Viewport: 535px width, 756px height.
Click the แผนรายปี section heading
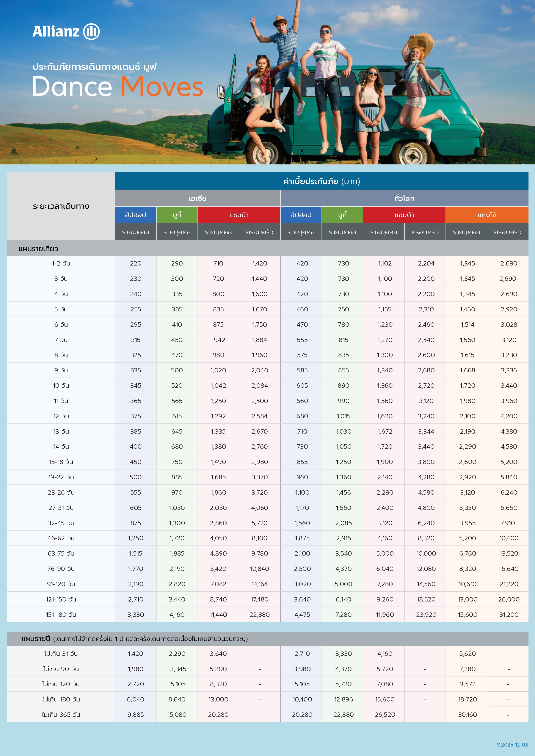[x=36, y=639]
